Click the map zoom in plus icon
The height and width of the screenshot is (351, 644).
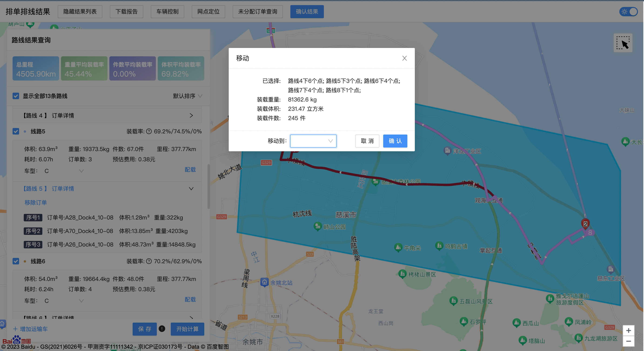point(628,331)
